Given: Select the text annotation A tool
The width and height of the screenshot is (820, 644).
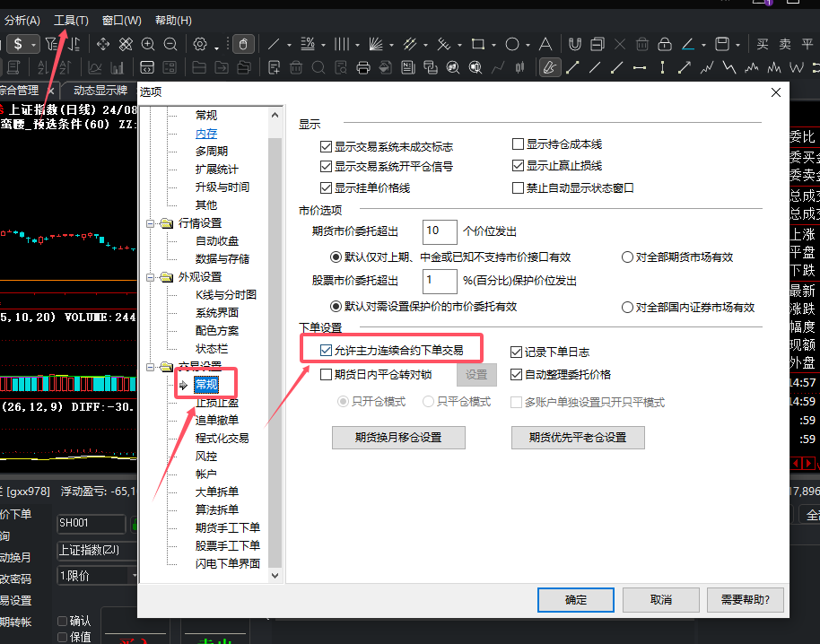Looking at the screenshot, I should pos(545,45).
